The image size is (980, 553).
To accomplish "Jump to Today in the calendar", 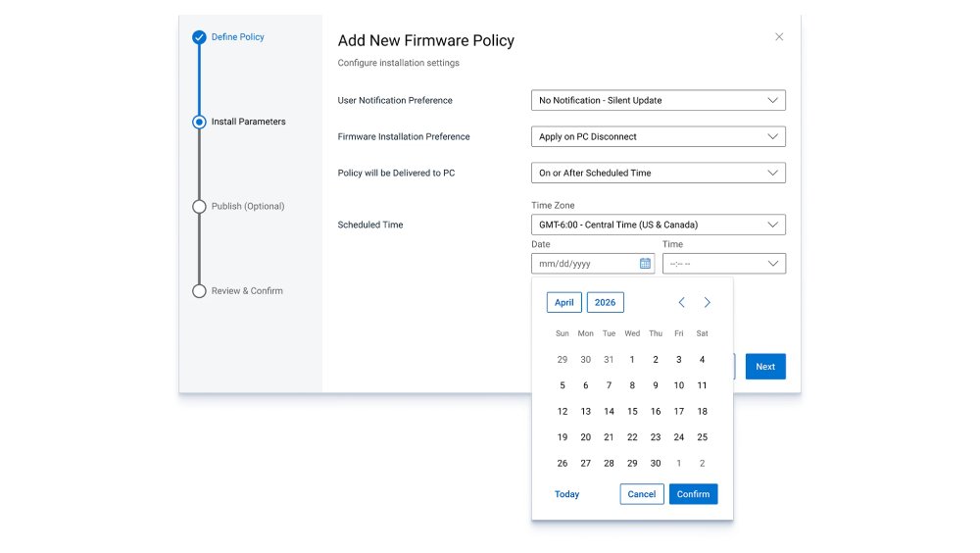I will (x=566, y=494).
